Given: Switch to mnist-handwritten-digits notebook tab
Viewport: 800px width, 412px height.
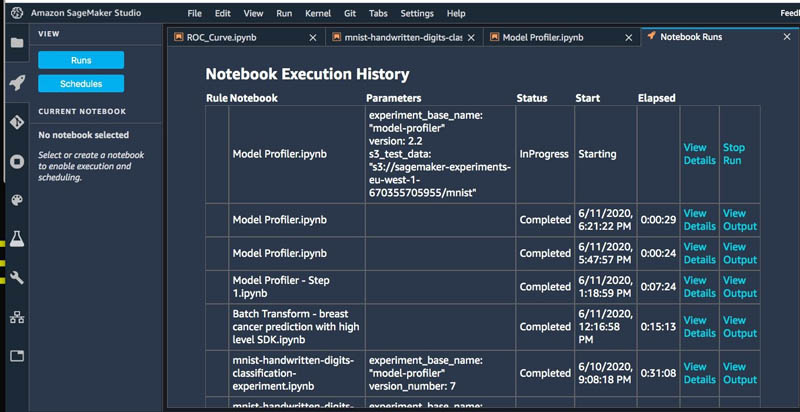Looking at the screenshot, I should click(x=403, y=37).
